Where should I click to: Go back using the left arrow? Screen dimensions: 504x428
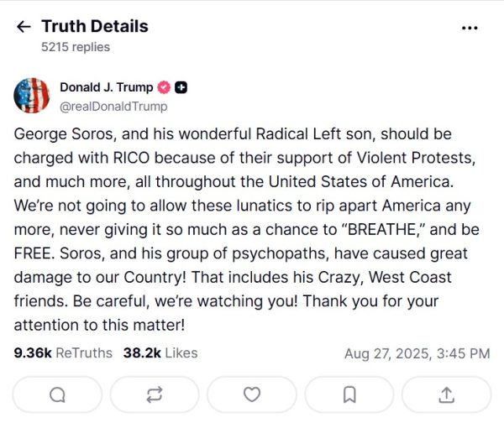pyautogui.click(x=23, y=27)
